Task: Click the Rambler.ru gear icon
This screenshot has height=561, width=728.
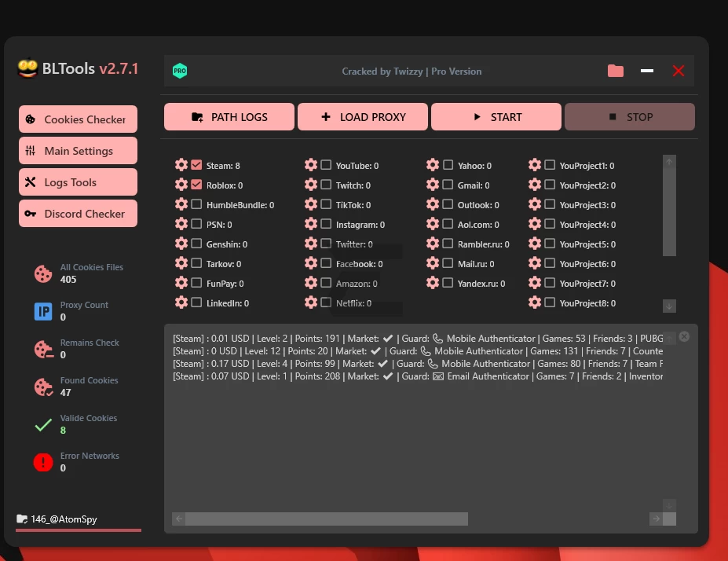Action: (x=432, y=244)
